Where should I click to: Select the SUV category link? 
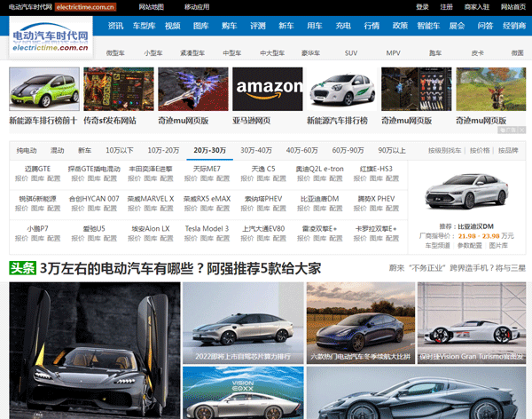(351, 53)
